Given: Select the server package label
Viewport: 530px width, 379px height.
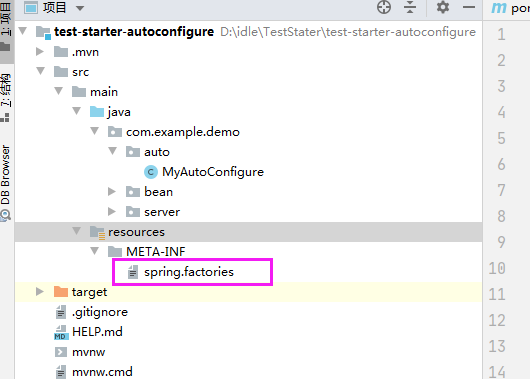Looking at the screenshot, I should point(162,212).
